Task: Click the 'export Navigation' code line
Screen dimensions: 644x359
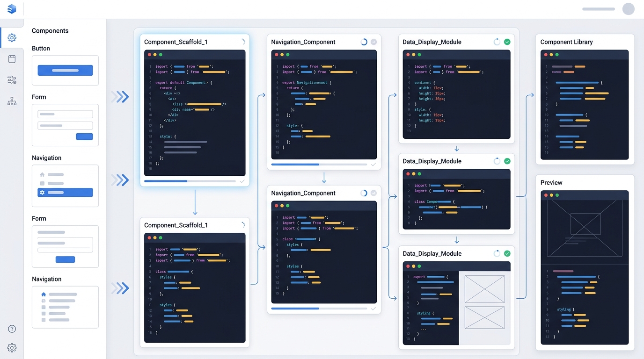Action: point(307,83)
